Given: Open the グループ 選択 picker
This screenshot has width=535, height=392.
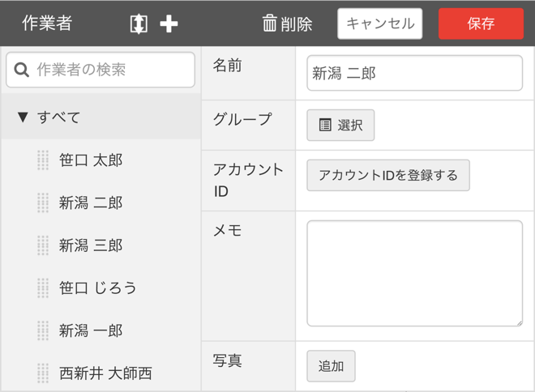Looking at the screenshot, I should click(x=340, y=126).
